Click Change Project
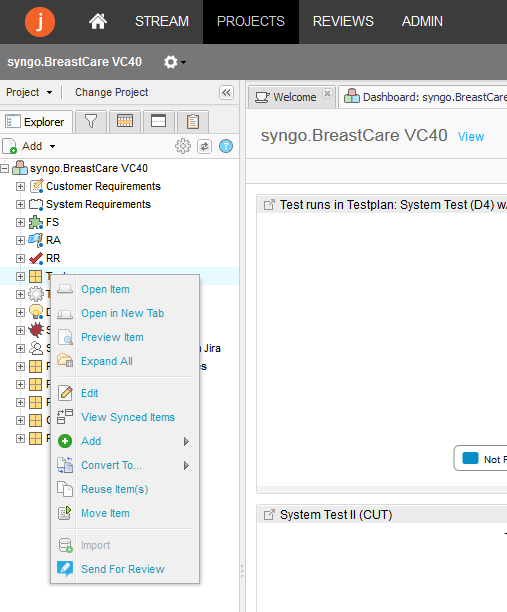This screenshot has width=507, height=612. [x=112, y=93]
